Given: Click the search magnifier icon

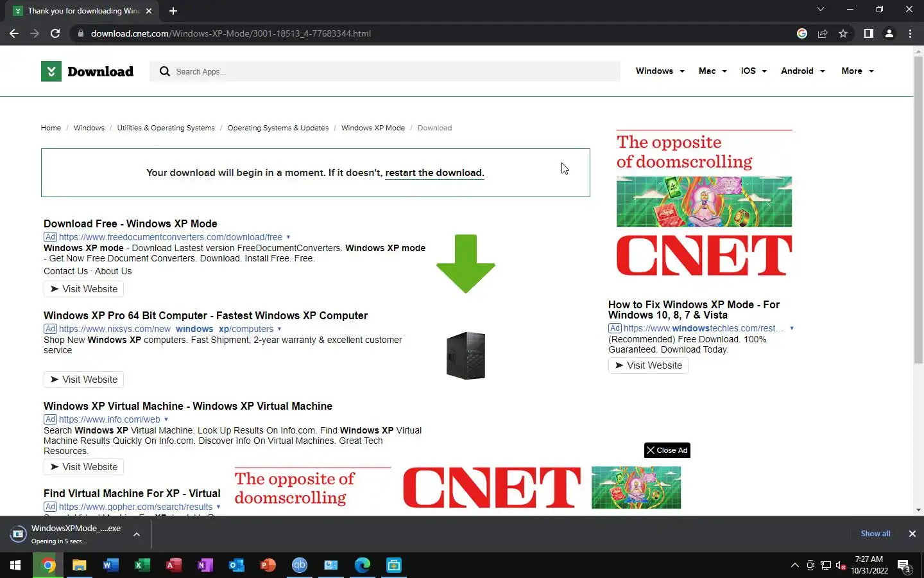Looking at the screenshot, I should click(165, 71).
